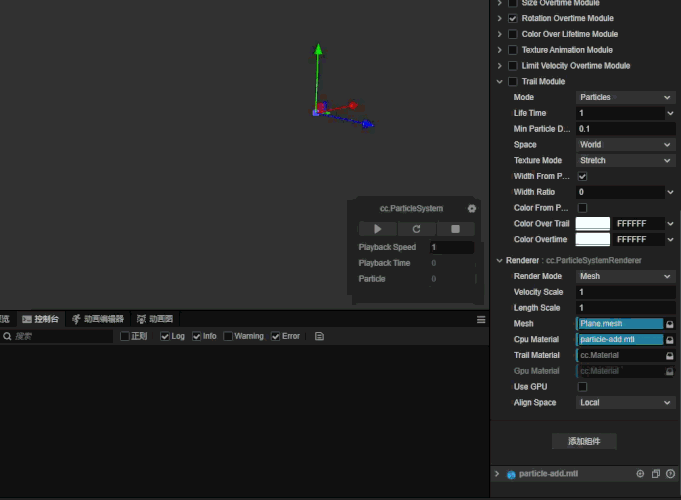Pick asset for Cpu Material field
The image size is (681, 500).
[x=670, y=340]
